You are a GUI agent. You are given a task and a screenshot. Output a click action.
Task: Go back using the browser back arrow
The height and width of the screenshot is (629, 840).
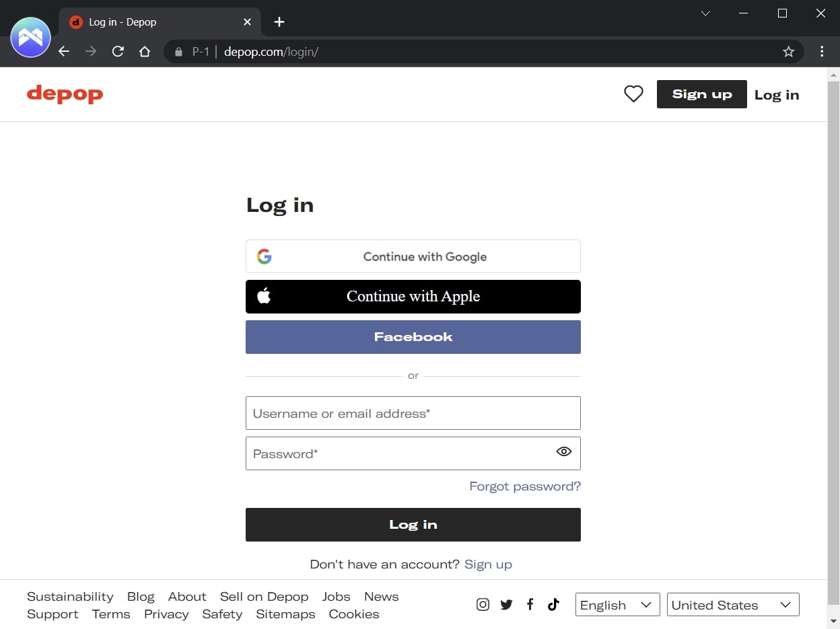pos(64,52)
